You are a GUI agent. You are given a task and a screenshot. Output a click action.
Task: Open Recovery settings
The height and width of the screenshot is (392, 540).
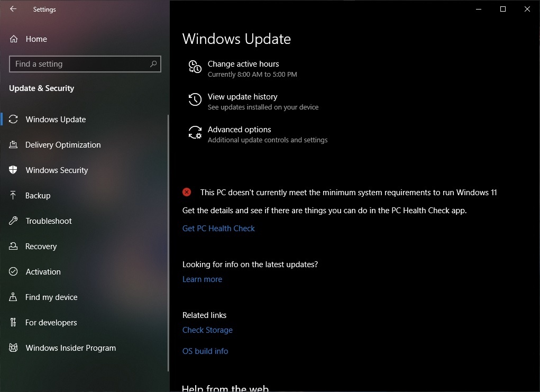pos(84,247)
